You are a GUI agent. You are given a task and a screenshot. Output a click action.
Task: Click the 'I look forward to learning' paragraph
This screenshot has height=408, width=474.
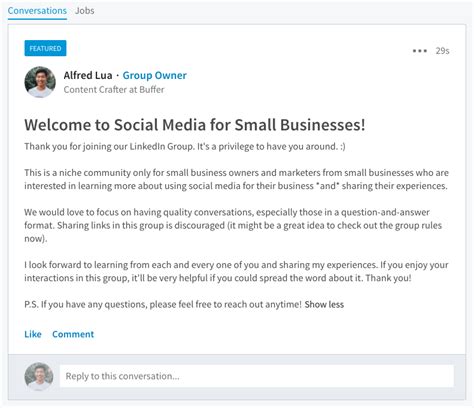[236, 271]
